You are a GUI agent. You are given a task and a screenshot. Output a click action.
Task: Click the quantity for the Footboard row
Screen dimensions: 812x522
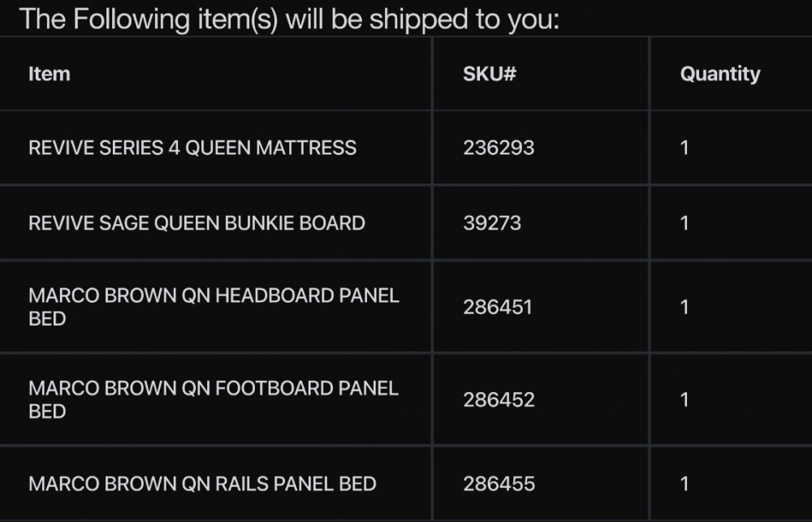685,399
